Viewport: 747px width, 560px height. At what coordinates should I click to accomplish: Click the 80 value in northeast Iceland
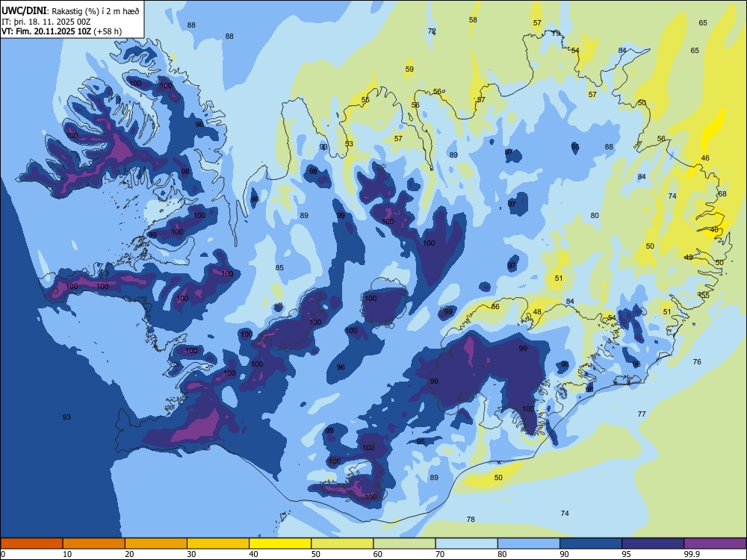(x=595, y=216)
